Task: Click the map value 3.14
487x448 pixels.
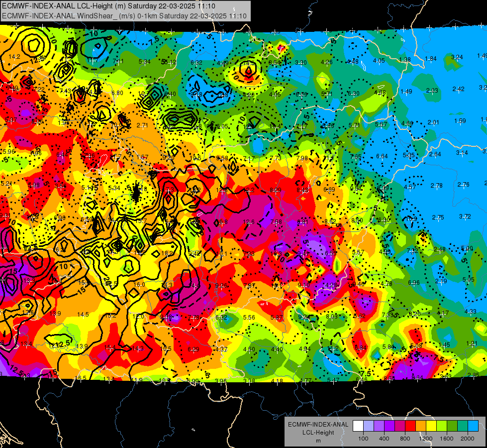Action: (462, 153)
